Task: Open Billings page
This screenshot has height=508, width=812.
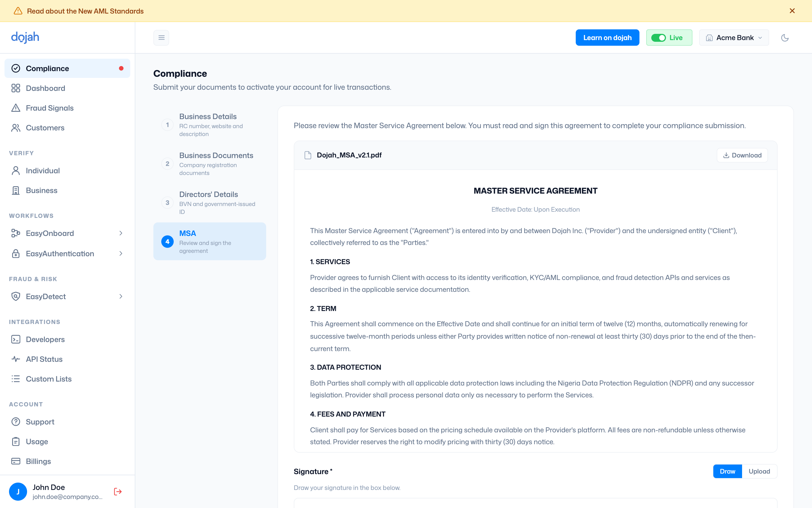Action: point(67,461)
